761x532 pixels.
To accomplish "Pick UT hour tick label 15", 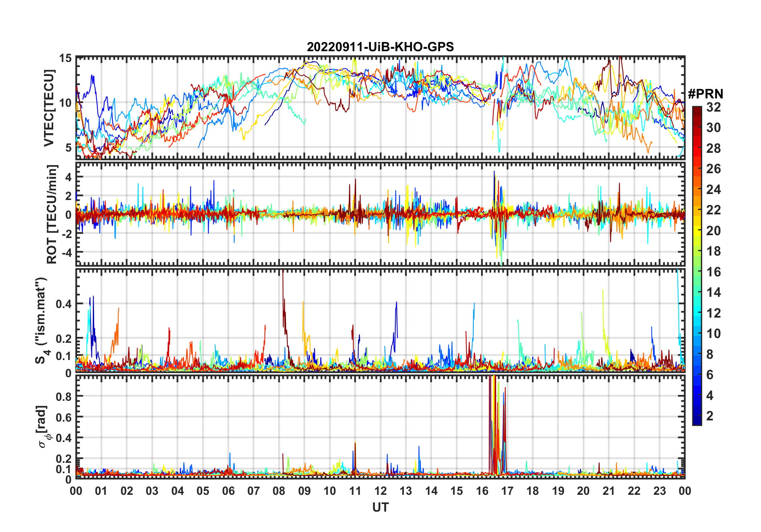I will [x=457, y=491].
